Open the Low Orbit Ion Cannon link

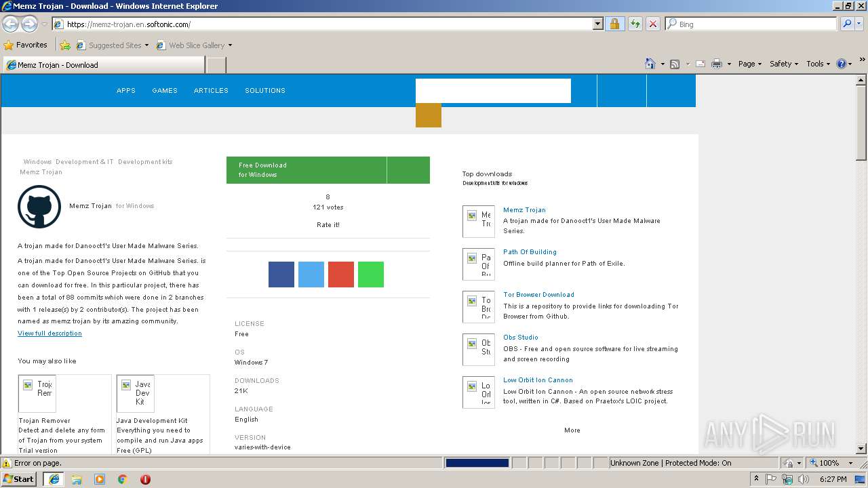coord(538,380)
